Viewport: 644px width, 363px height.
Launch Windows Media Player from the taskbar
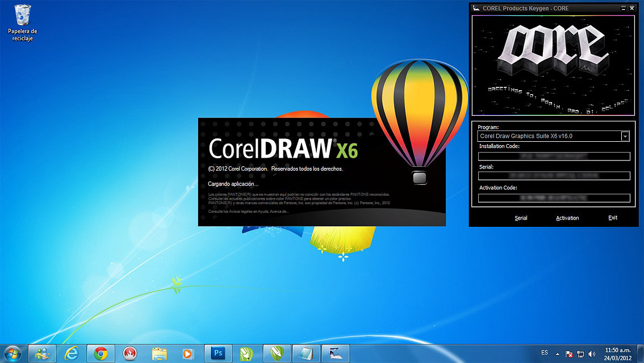click(x=188, y=353)
